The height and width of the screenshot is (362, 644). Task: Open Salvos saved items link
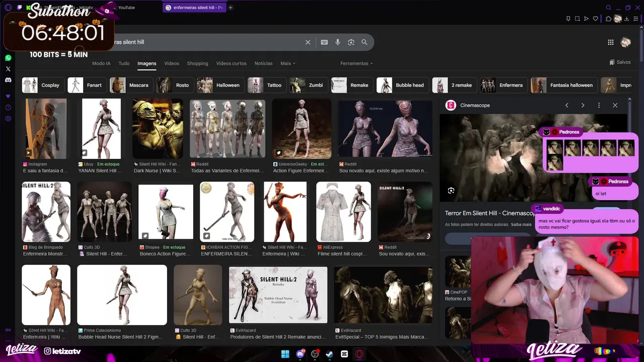pyautogui.click(x=620, y=62)
